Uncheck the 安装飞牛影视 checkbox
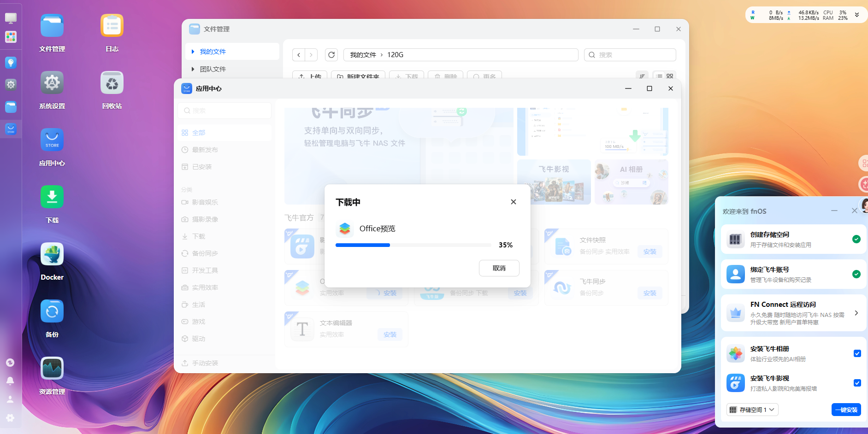Screen dimensions: 868x434 click(857, 383)
